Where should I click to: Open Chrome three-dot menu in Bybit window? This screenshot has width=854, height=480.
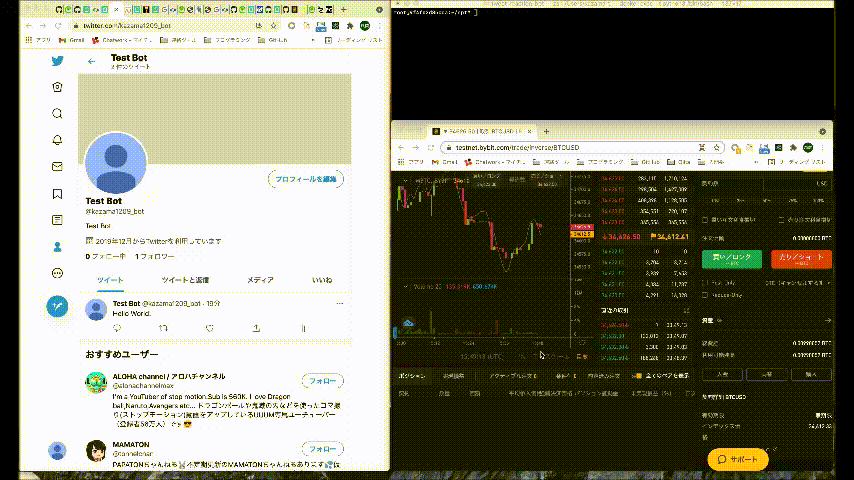click(823, 148)
